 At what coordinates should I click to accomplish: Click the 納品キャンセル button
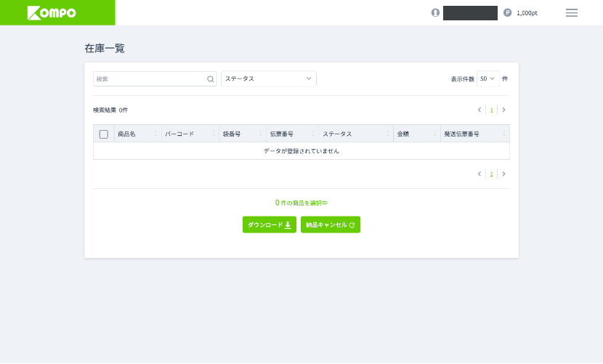click(x=331, y=225)
